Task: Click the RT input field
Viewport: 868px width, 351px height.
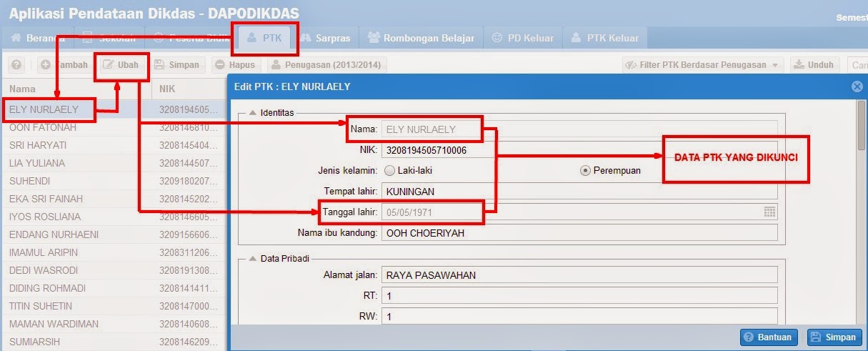Action: (x=579, y=295)
